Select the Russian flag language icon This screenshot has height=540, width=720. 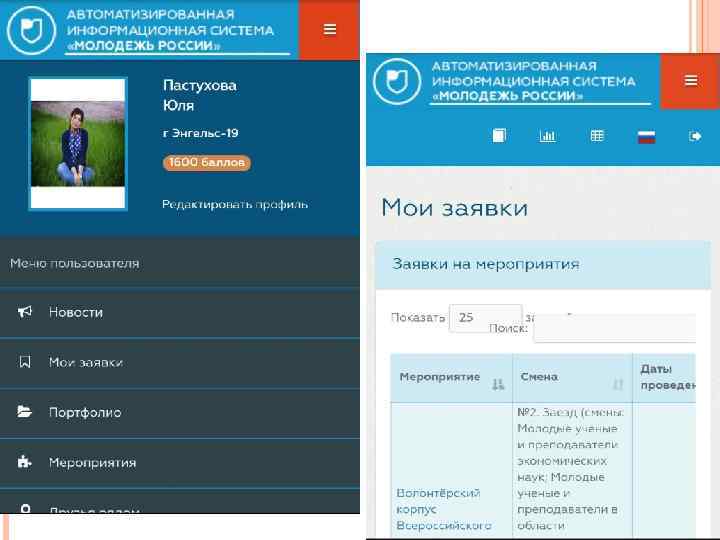click(x=647, y=137)
